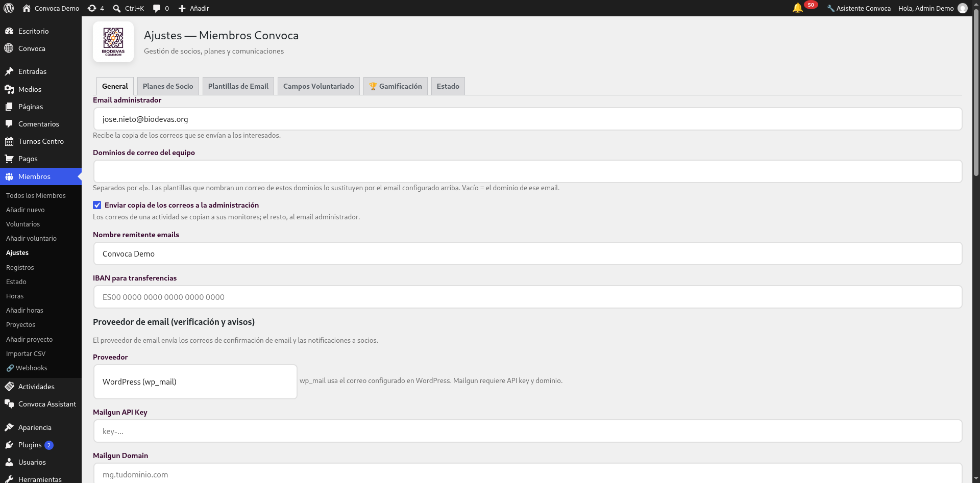980x483 pixels.
Task: Open the Ctrl+K search icon
Action: pyautogui.click(x=117, y=8)
